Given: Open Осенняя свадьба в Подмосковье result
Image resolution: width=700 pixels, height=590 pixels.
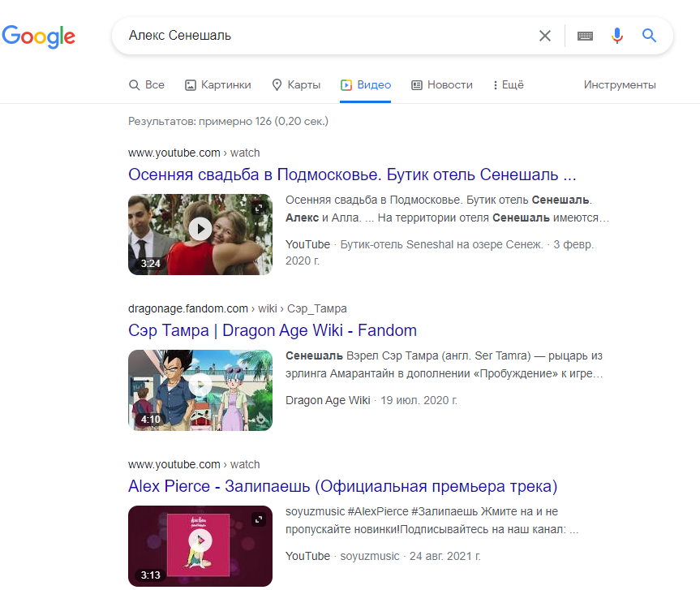Looking at the screenshot, I should [x=352, y=174].
